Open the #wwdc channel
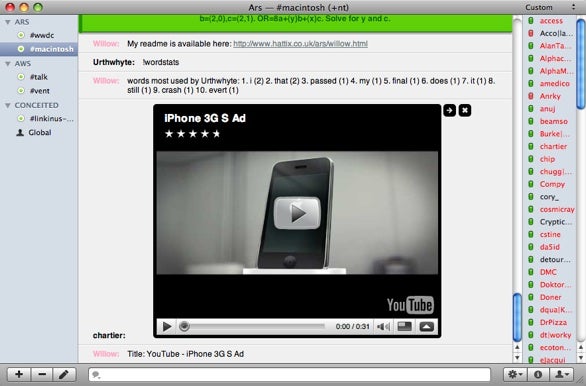Screen dimensions: 586x386 click(41, 35)
